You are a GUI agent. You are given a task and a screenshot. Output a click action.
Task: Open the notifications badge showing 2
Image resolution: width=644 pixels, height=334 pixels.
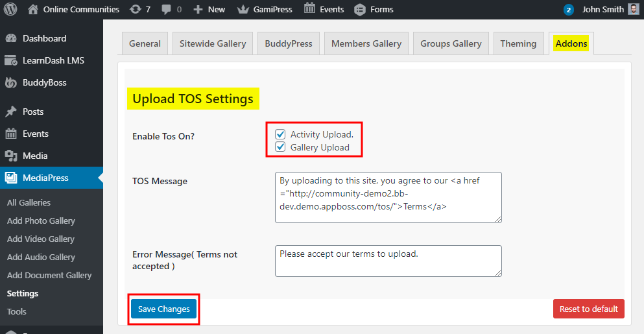(569, 10)
